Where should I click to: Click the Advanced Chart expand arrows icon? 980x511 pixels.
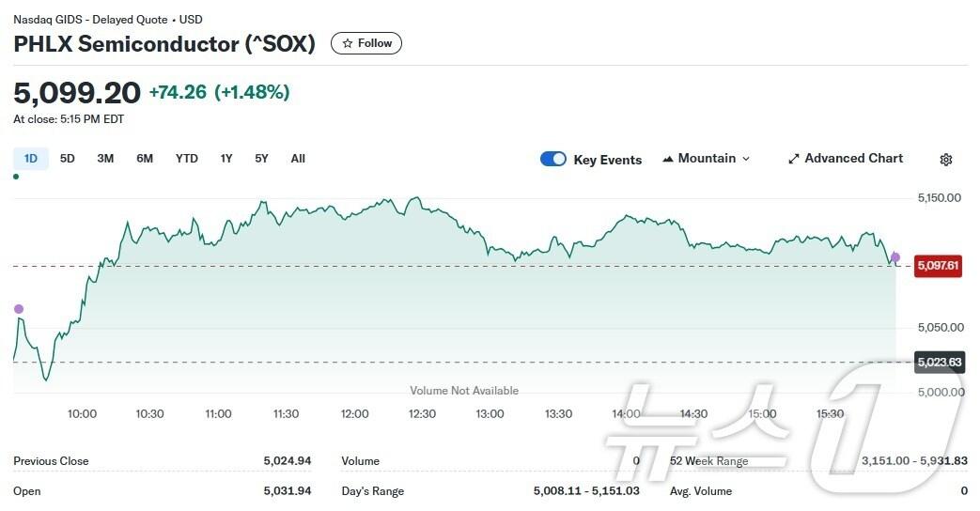tap(793, 159)
